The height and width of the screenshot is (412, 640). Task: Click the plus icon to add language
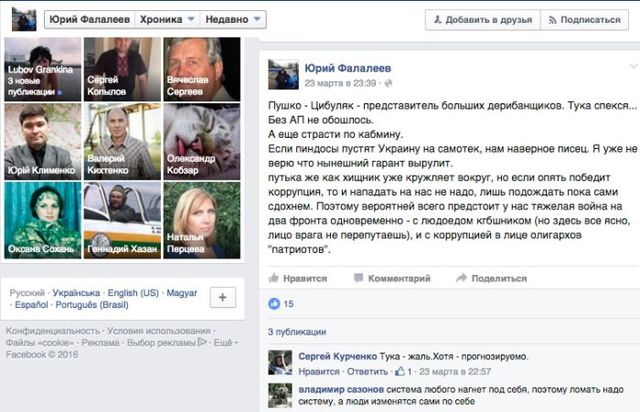(x=223, y=297)
